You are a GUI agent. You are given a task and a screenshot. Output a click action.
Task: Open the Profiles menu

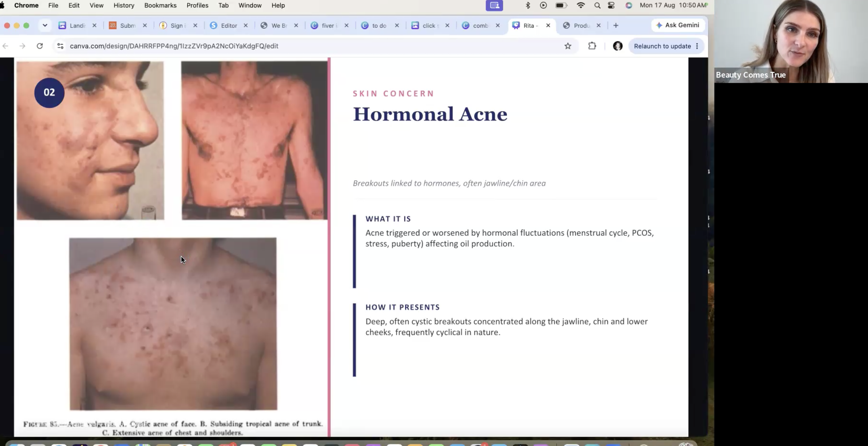198,6
